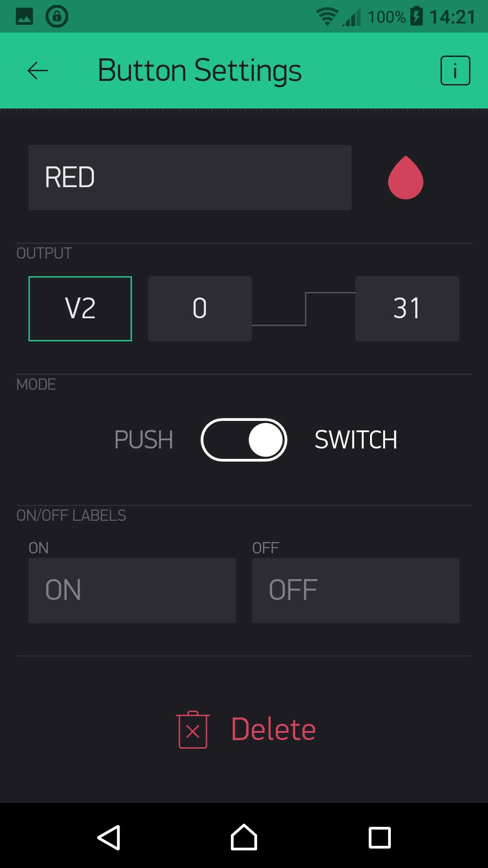Tap the image notification icon in status bar
This screenshot has width=488, height=868.
pyautogui.click(x=24, y=17)
